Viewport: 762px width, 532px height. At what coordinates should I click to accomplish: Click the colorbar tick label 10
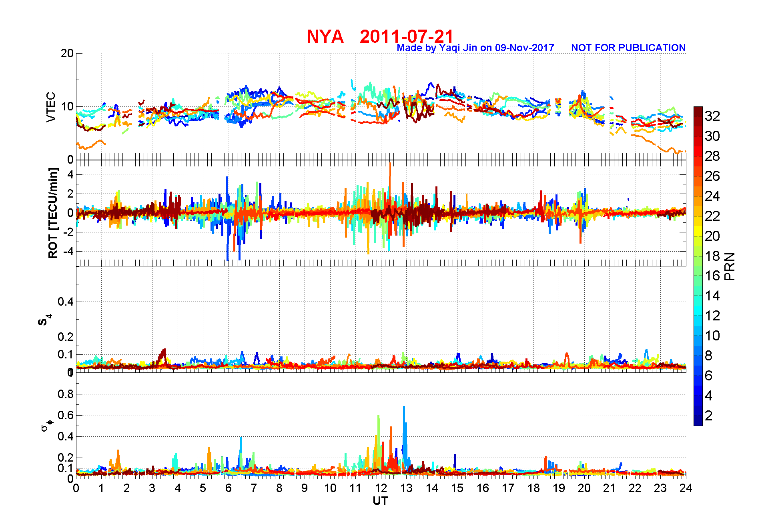pyautogui.click(x=712, y=336)
